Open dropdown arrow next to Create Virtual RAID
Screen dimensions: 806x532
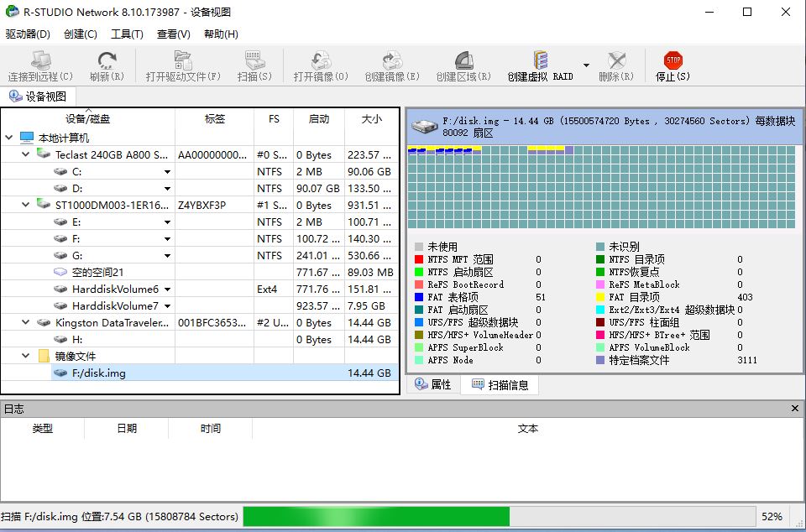tap(586, 65)
